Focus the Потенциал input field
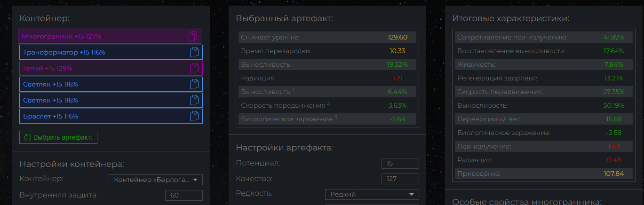 pos(400,163)
